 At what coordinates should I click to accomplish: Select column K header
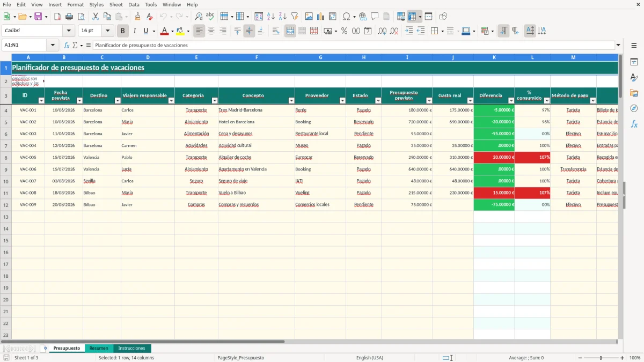coord(494,57)
